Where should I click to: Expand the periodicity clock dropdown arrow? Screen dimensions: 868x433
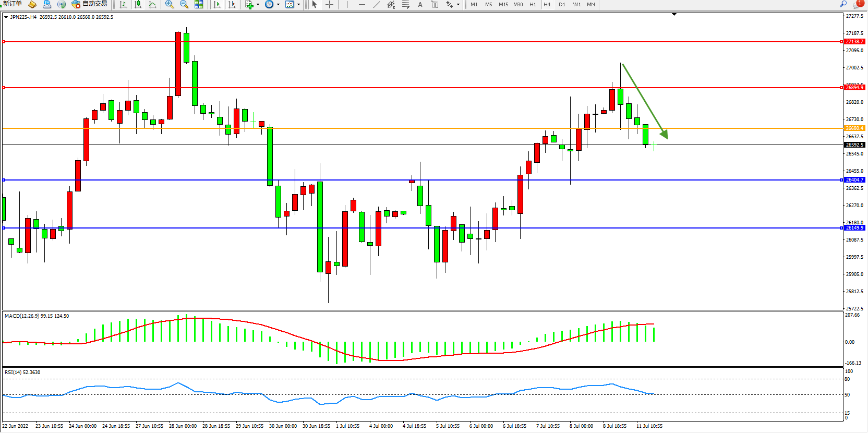(x=278, y=4)
